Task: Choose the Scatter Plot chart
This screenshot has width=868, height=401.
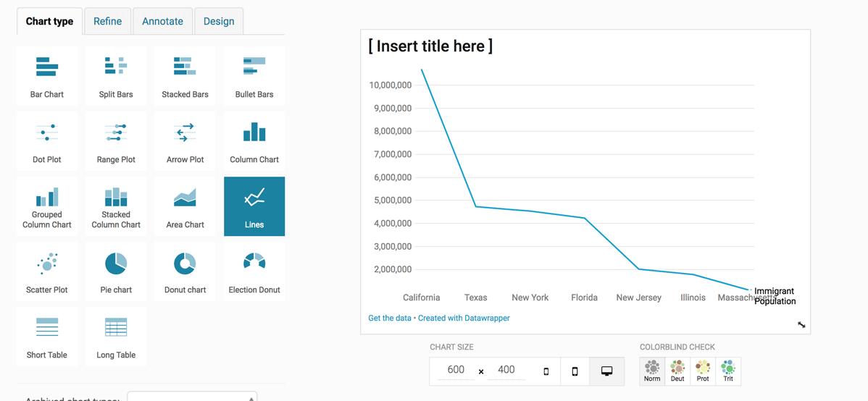Action: (x=47, y=271)
